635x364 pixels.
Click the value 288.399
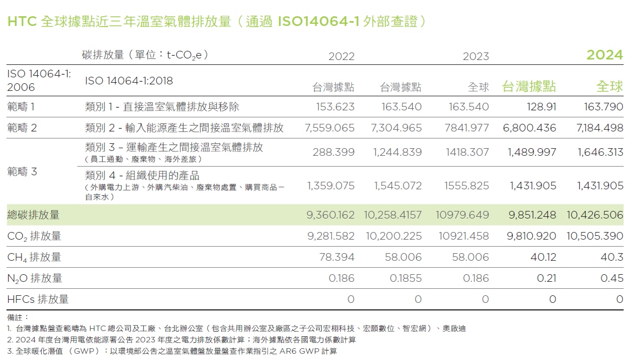[x=334, y=152]
